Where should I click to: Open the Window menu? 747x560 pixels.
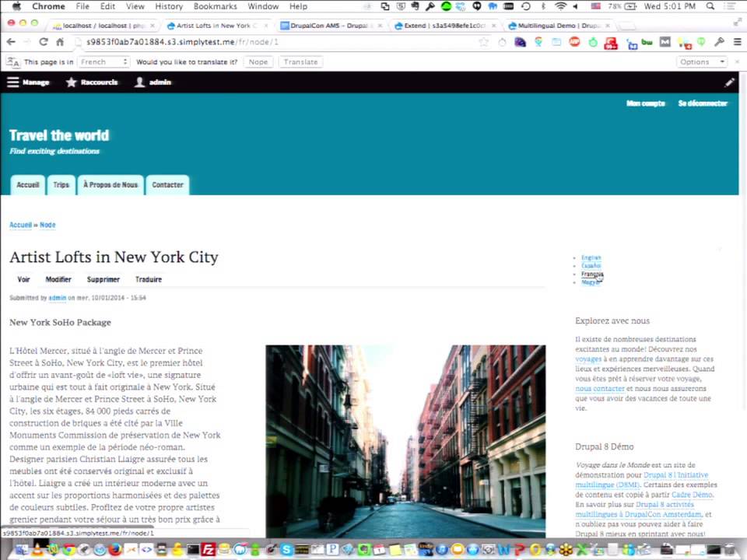point(263,6)
